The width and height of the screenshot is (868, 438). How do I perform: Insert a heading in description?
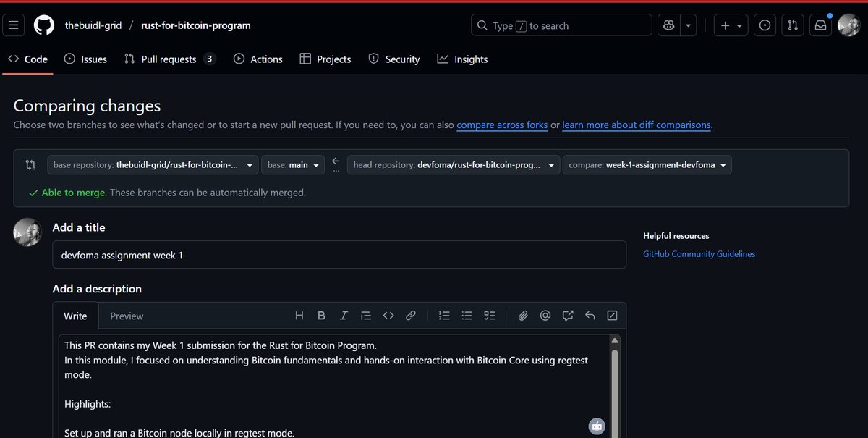299,316
